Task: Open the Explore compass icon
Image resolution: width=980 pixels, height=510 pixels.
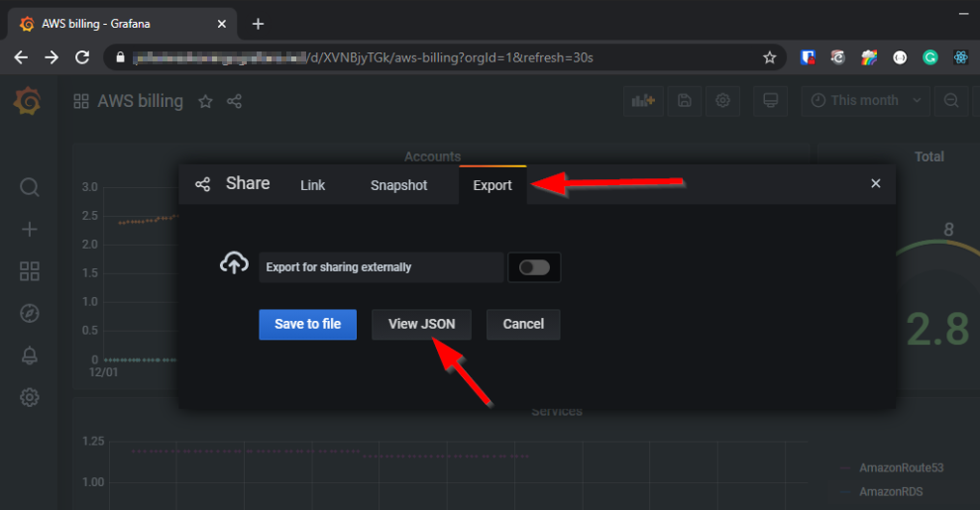Action: click(30, 313)
